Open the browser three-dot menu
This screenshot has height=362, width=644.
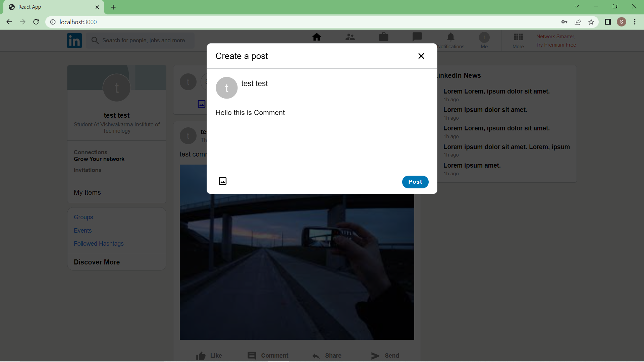point(635,22)
